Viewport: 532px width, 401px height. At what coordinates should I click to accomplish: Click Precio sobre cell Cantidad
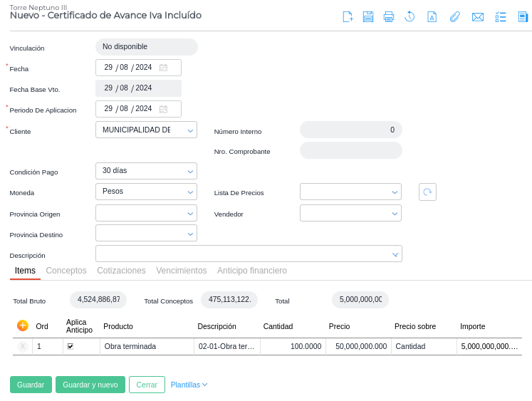[x=424, y=346]
